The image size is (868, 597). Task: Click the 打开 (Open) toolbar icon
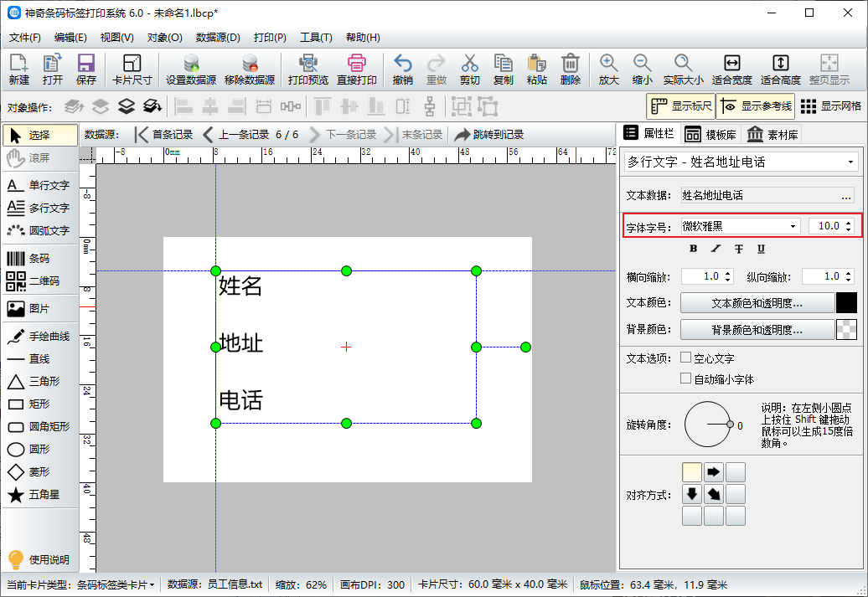pyautogui.click(x=53, y=69)
